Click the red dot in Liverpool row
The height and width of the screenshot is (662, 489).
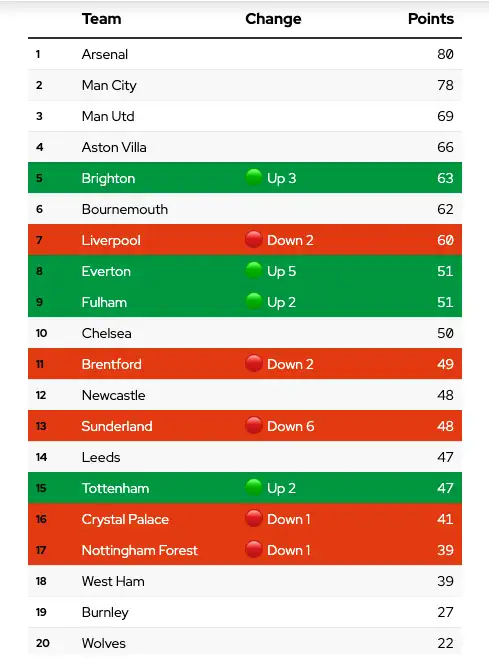[x=254, y=239]
